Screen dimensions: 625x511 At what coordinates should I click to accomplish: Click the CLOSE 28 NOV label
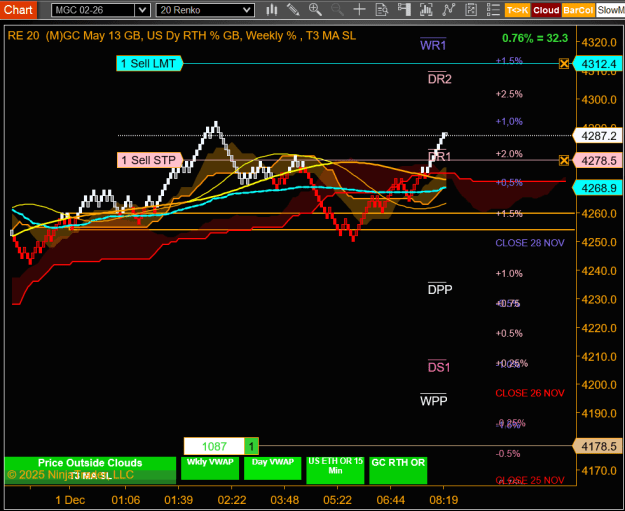(530, 243)
